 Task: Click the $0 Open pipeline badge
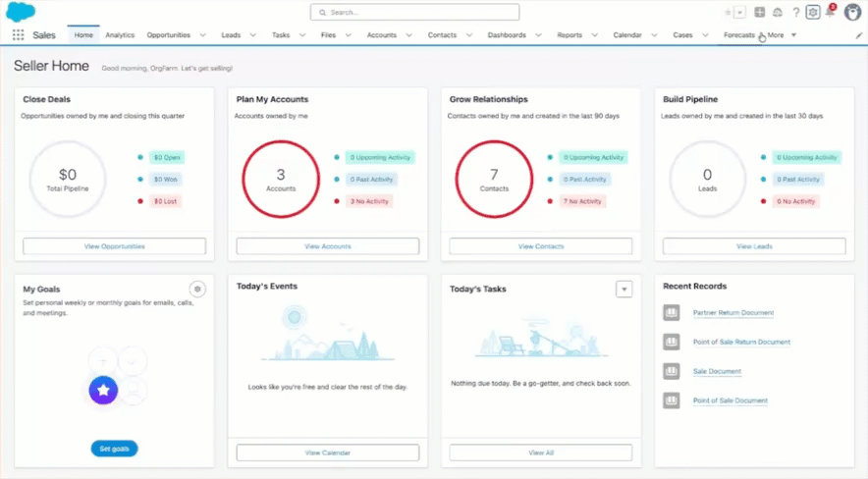[167, 157]
